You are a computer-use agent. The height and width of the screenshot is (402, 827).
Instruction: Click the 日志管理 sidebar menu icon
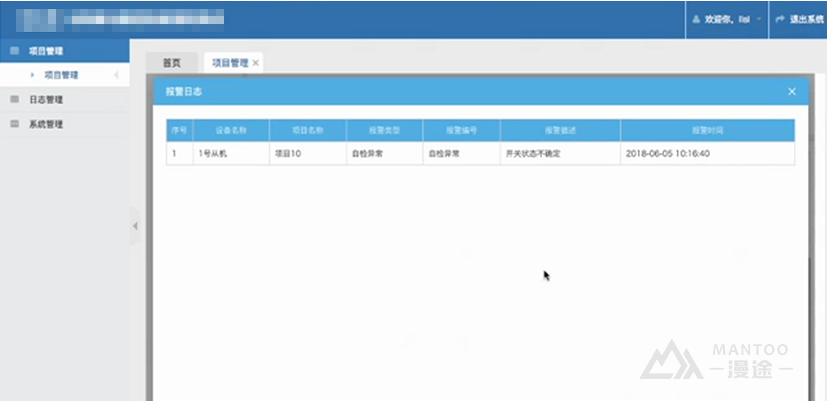tap(14, 100)
